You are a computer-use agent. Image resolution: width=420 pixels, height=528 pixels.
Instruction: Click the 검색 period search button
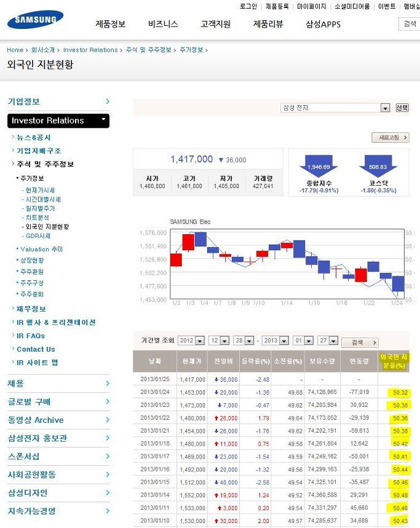click(x=360, y=342)
